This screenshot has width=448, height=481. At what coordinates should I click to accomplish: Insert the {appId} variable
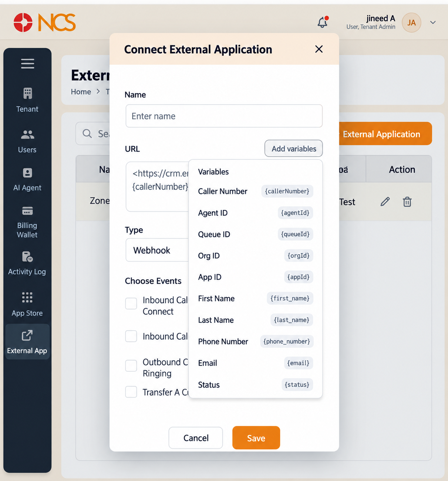click(299, 277)
